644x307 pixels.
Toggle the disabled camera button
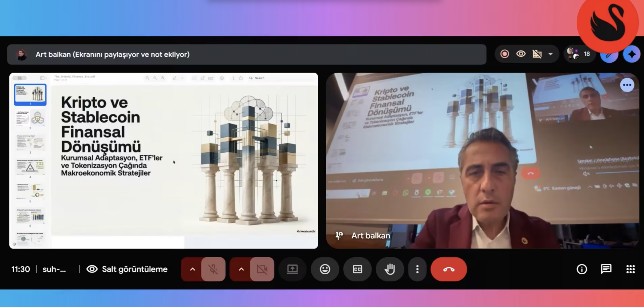pos(262,269)
